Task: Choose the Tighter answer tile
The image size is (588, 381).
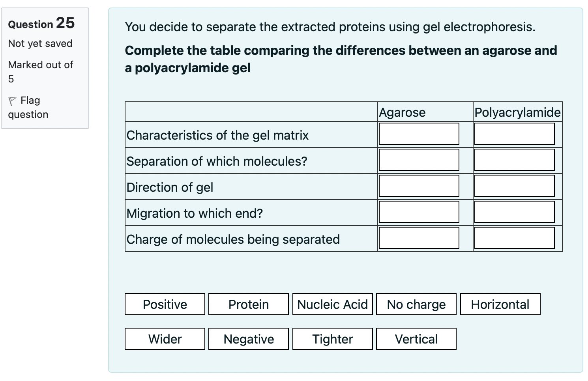Action: 332,339
